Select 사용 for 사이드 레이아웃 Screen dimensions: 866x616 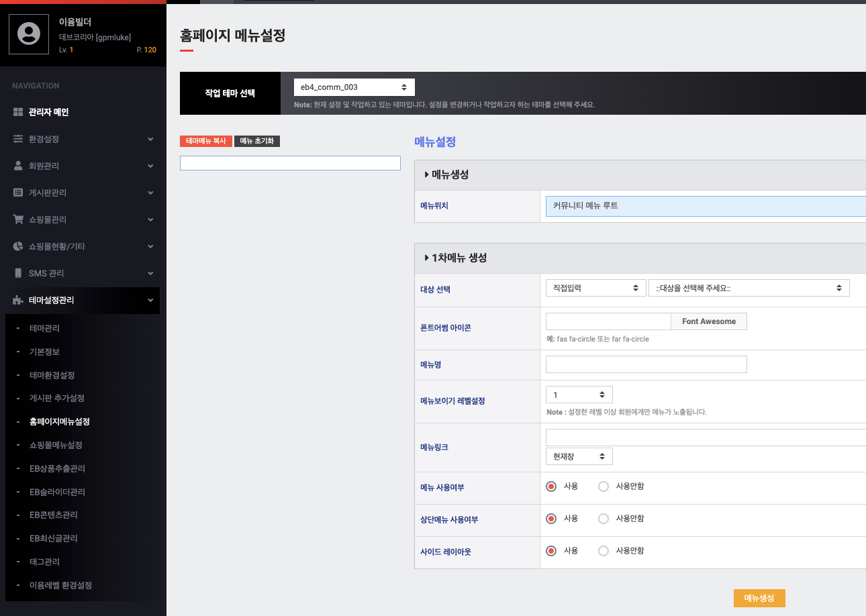[552, 551]
